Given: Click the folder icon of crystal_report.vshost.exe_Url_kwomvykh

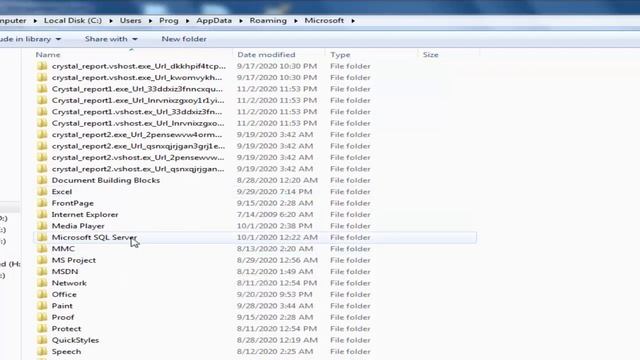Looking at the screenshot, I should pyautogui.click(x=42, y=77).
